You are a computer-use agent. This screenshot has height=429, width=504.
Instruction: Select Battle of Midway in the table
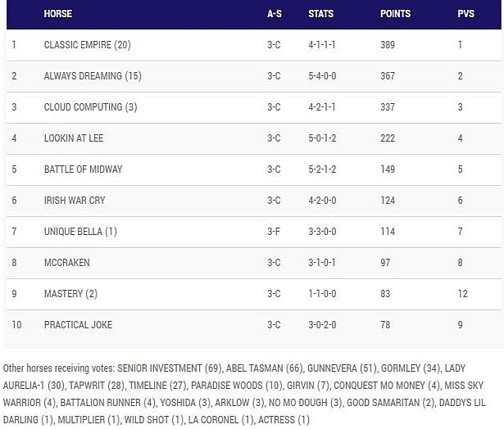click(83, 169)
